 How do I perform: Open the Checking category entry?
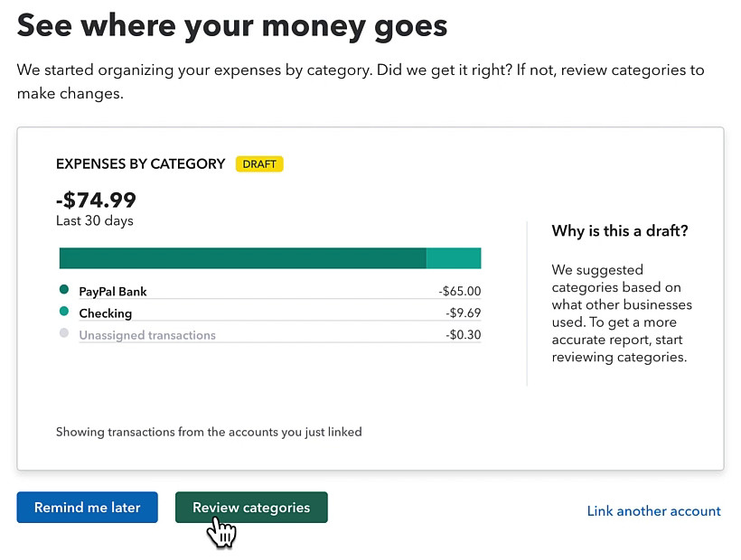[x=270, y=313]
